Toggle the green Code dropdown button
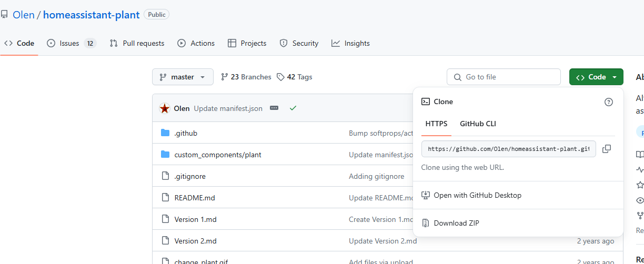Screen dimensions: 644x264 596,77
